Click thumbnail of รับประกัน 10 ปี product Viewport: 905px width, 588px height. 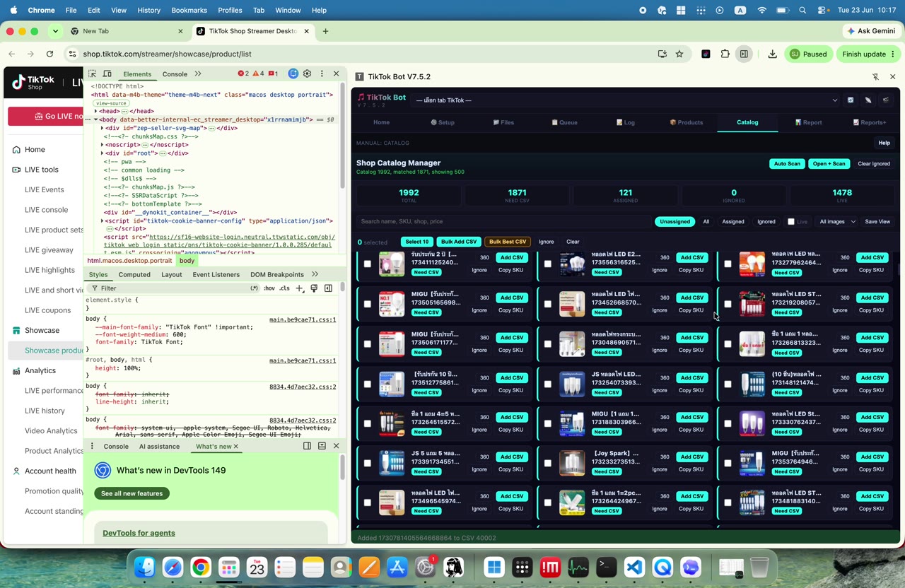[x=392, y=384]
